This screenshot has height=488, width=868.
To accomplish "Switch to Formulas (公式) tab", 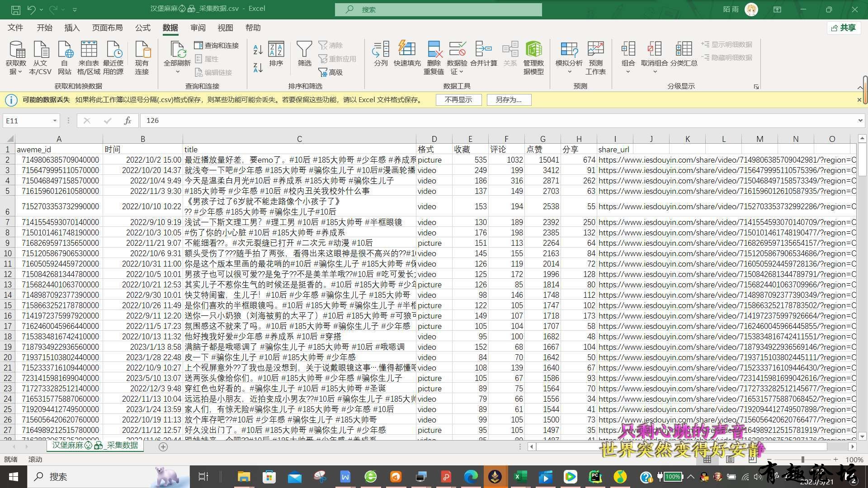I will point(142,28).
